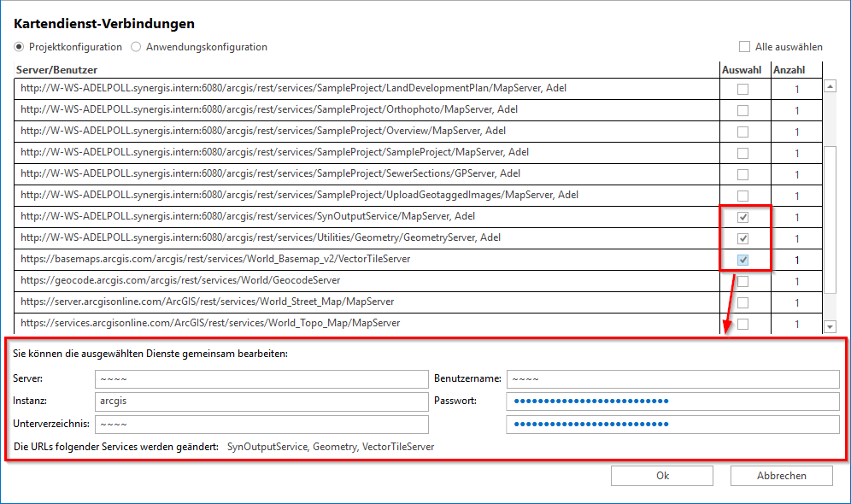Uncheck the World_Basemap_v2 VectorTileServer checkbox
851x504 pixels.
click(x=742, y=260)
